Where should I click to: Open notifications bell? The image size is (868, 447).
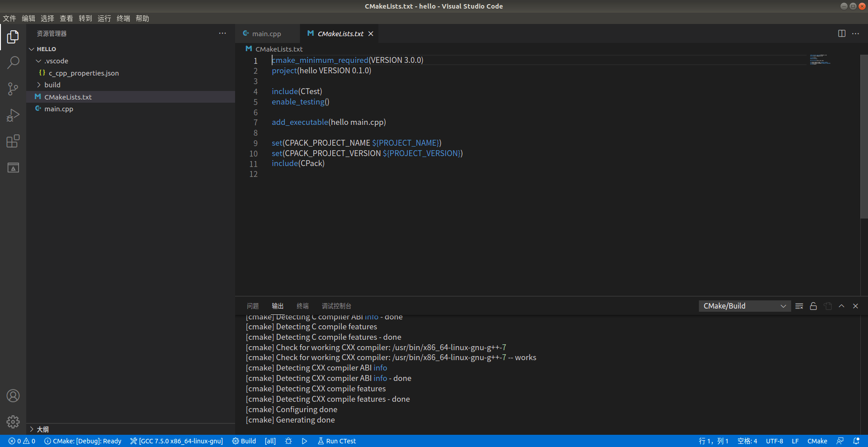pos(856,441)
